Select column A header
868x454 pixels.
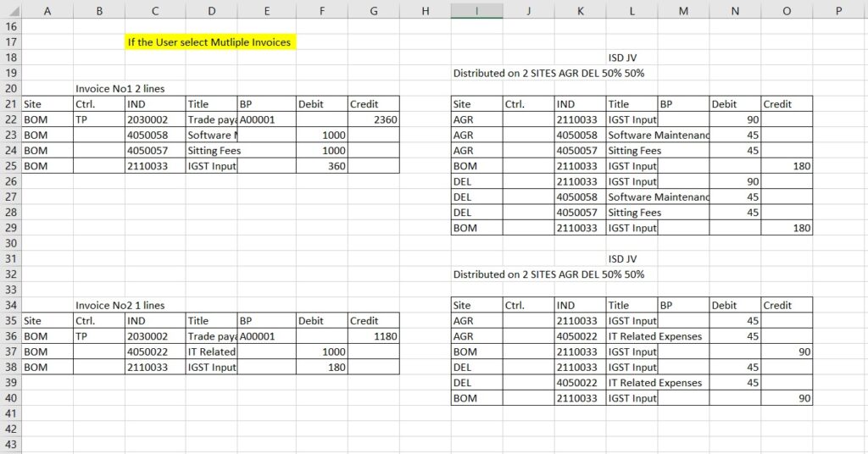pos(47,10)
